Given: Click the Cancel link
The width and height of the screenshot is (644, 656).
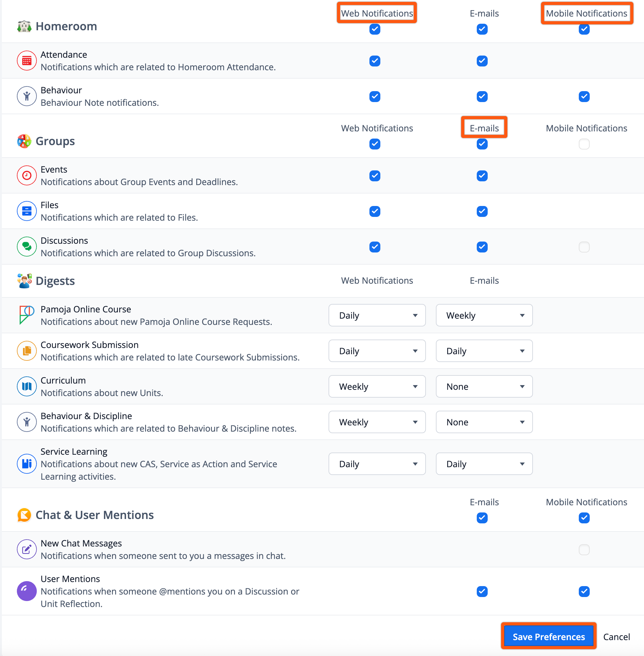Looking at the screenshot, I should [616, 637].
